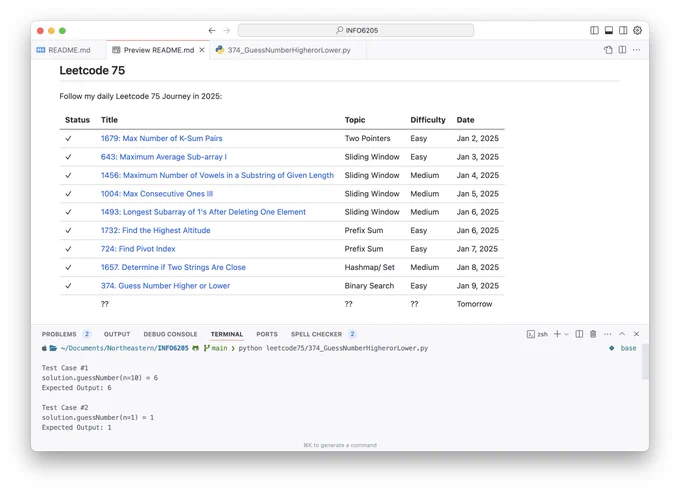Switch to the README.md editor tab

pos(69,50)
